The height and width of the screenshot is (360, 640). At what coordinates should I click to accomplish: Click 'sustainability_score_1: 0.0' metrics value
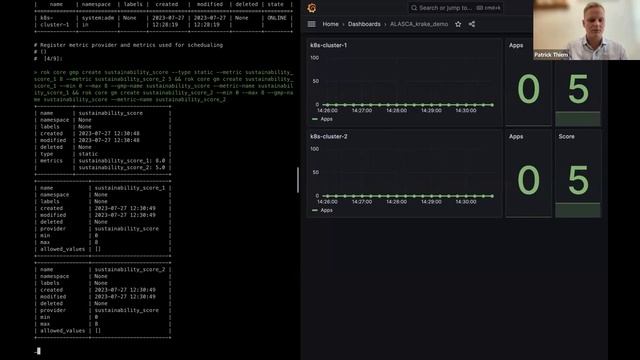[122, 161]
